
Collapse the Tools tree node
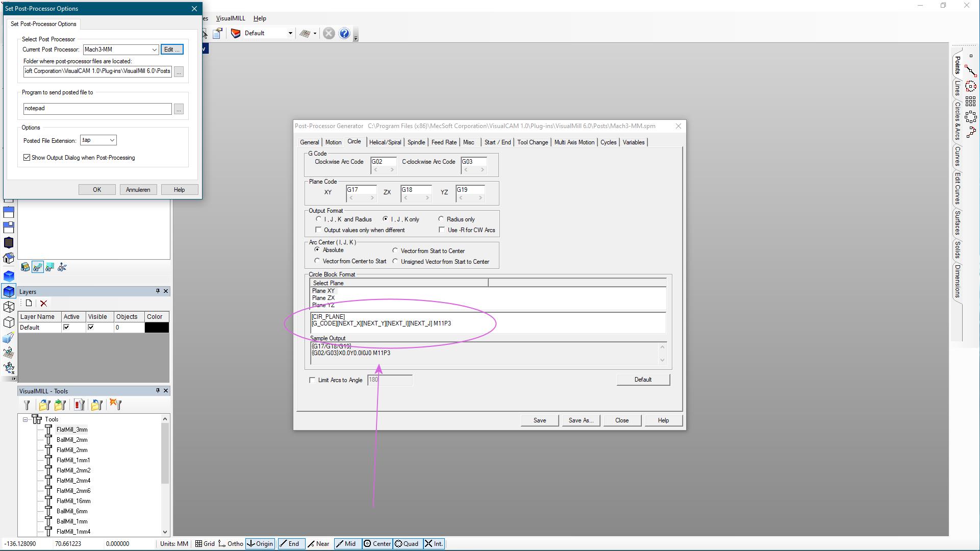pyautogui.click(x=25, y=419)
